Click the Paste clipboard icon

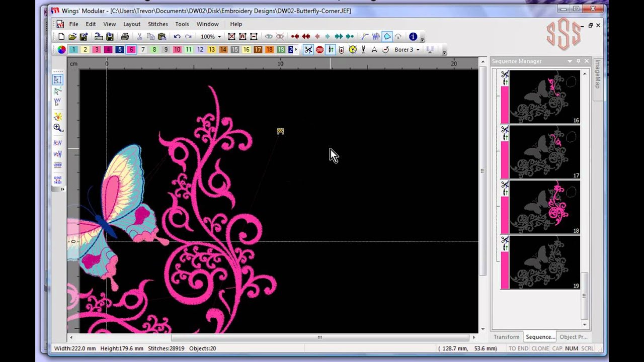162,37
